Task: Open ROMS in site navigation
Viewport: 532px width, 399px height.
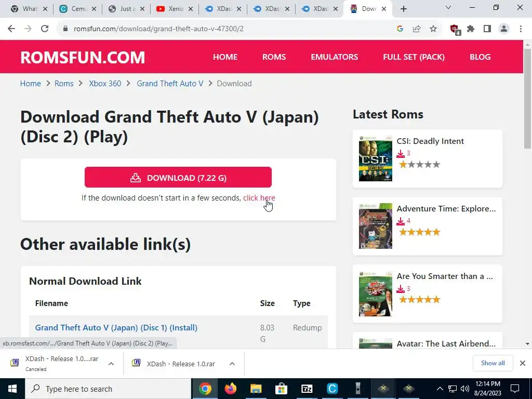Action: coord(274,57)
